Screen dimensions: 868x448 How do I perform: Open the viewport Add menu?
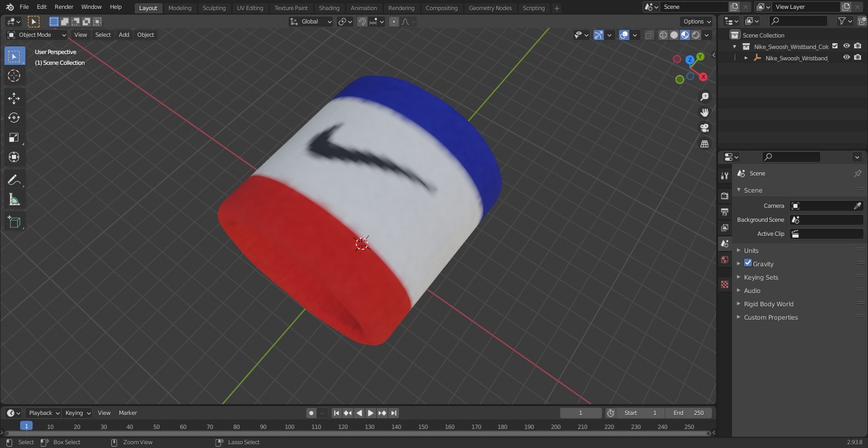(124, 35)
